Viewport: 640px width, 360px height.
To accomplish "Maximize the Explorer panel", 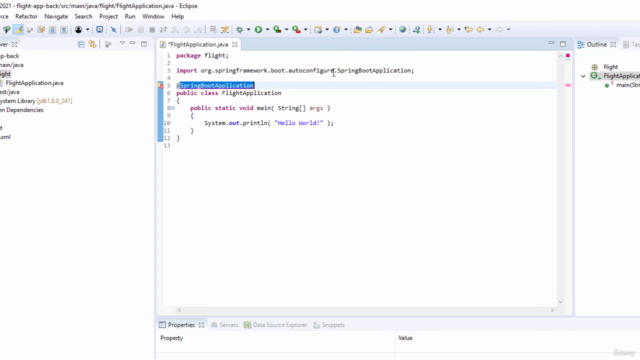I will tap(144, 44).
